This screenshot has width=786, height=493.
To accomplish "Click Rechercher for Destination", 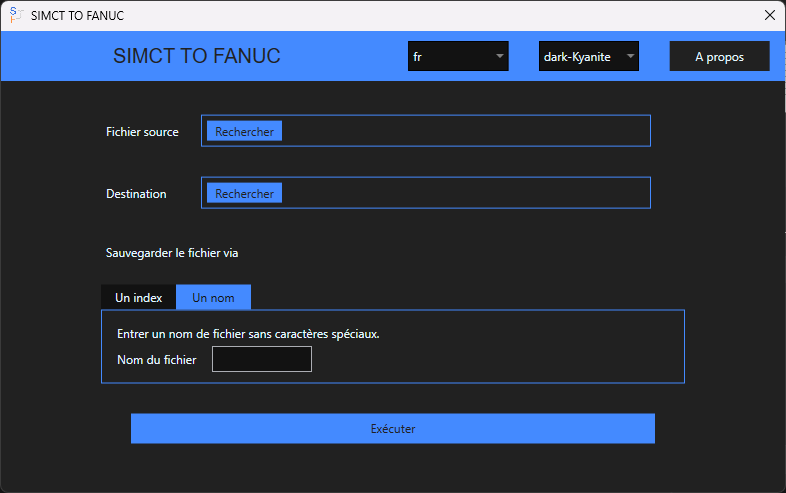I will pyautogui.click(x=245, y=193).
